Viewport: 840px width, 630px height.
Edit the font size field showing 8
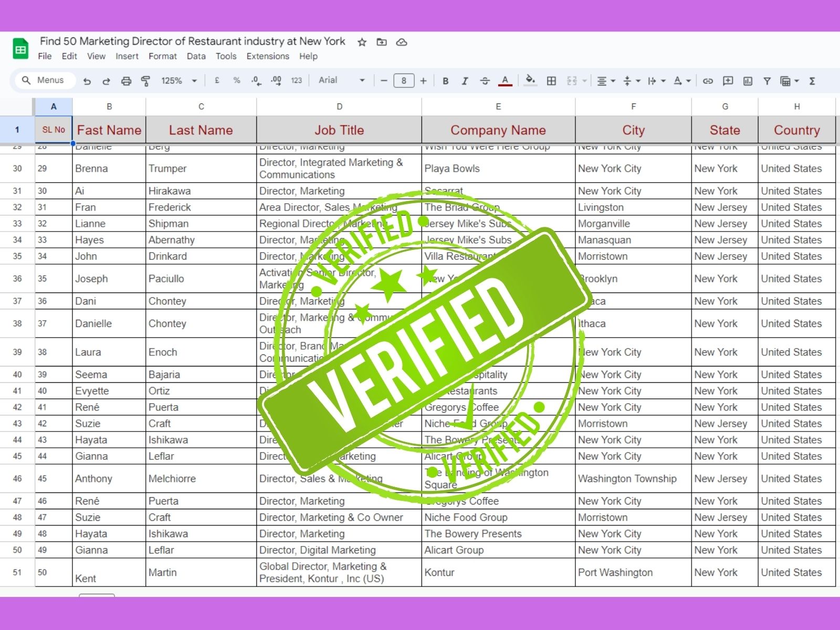(x=403, y=80)
